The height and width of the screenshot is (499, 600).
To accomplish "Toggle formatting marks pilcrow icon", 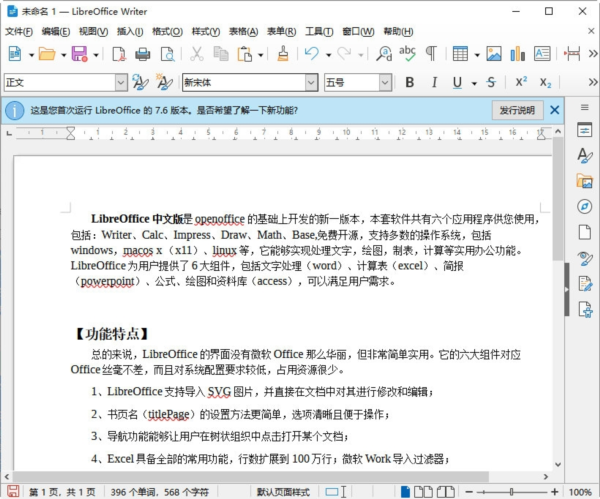I will pyautogui.click(x=431, y=54).
